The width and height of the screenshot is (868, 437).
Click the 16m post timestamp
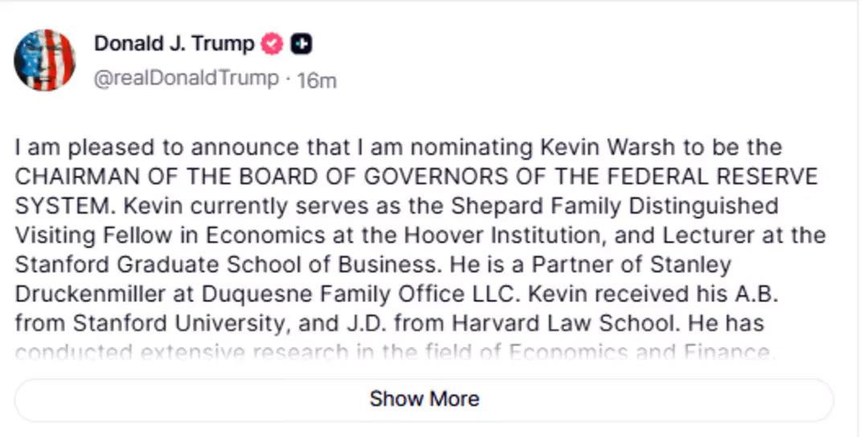click(x=317, y=80)
